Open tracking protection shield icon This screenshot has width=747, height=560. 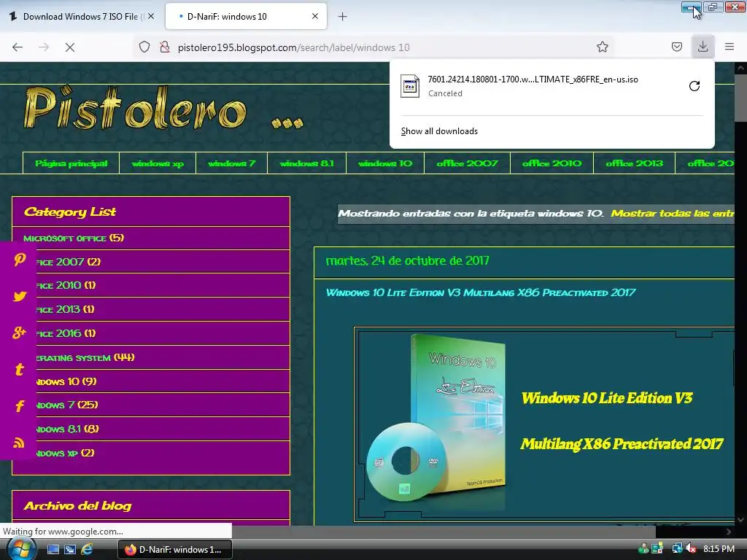[x=144, y=47]
